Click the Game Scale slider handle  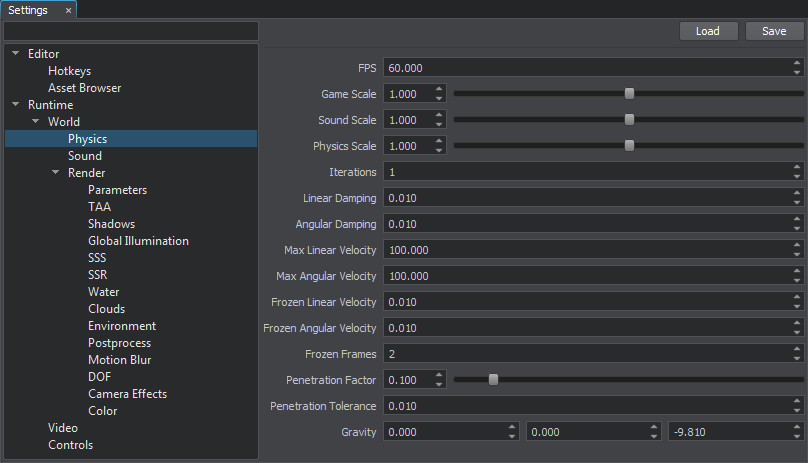[x=629, y=94]
